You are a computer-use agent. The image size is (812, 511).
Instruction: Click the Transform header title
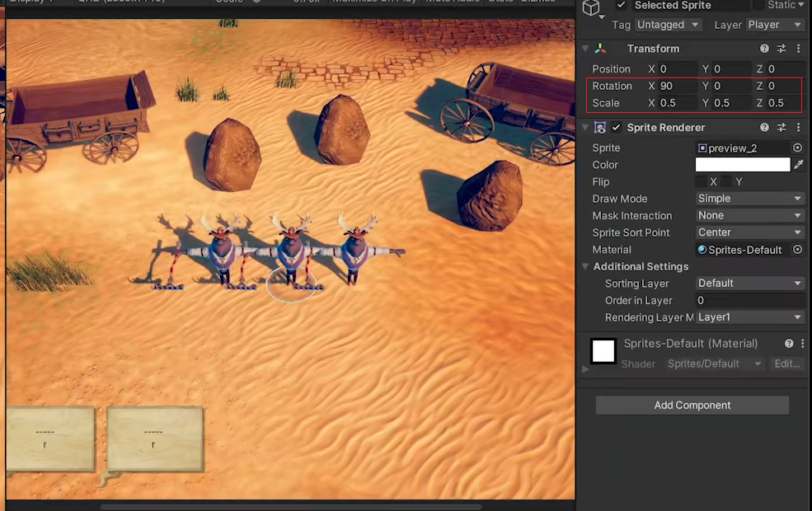(653, 49)
